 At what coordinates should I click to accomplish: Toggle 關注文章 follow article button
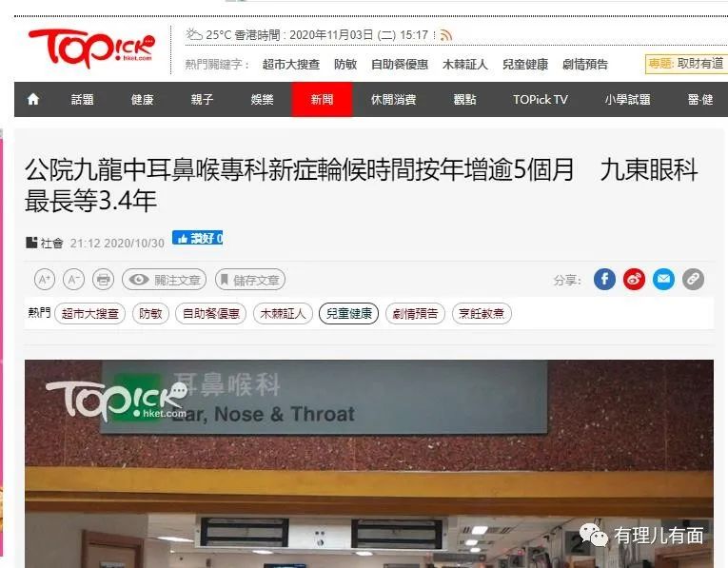click(164, 280)
